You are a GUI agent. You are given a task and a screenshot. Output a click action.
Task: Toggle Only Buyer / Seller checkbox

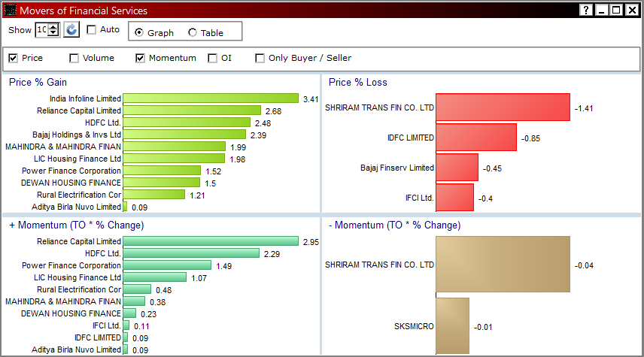pos(260,58)
